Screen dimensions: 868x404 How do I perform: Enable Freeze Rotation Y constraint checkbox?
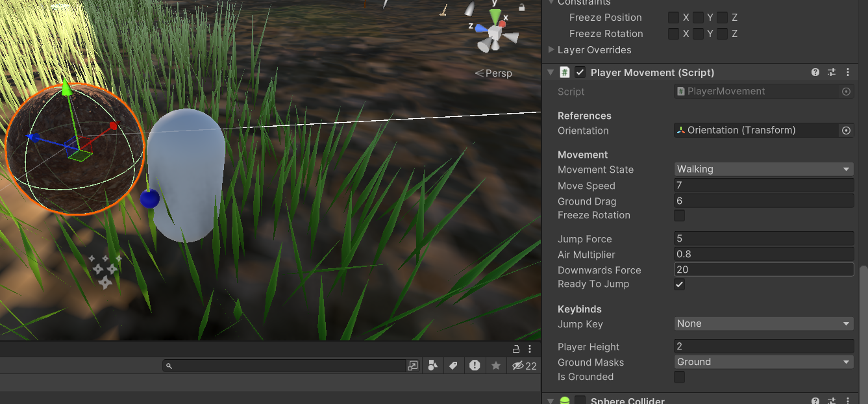pos(698,34)
